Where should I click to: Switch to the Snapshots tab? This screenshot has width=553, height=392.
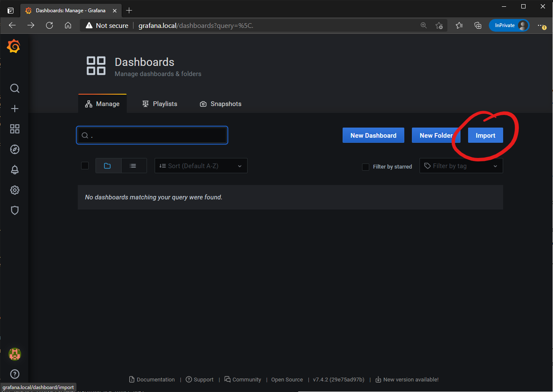[221, 104]
